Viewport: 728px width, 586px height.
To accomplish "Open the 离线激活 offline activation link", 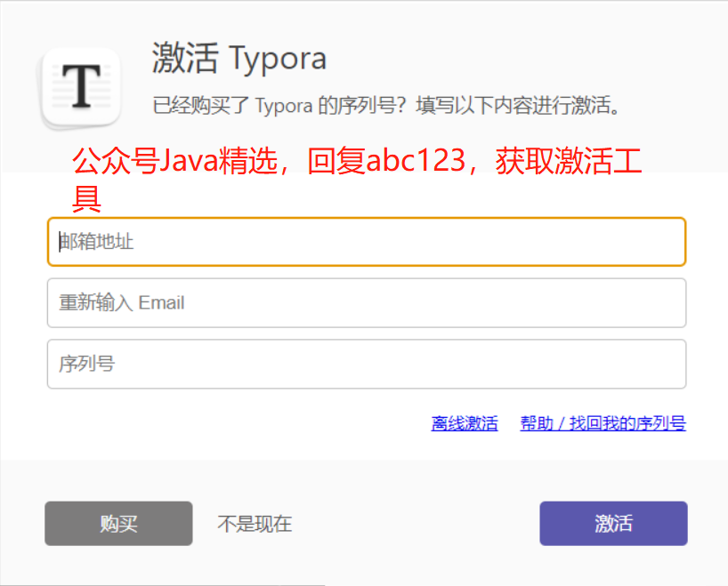I will click(465, 423).
